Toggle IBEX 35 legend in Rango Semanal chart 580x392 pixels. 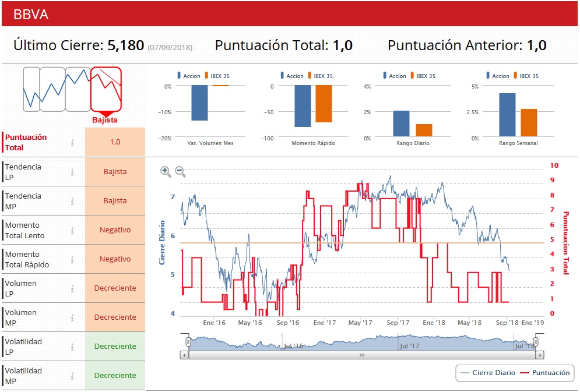(526, 76)
